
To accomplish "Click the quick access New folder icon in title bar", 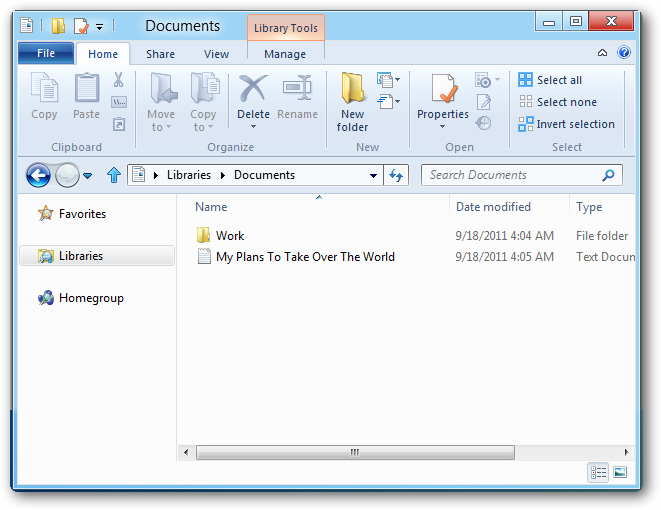I will [x=58, y=26].
